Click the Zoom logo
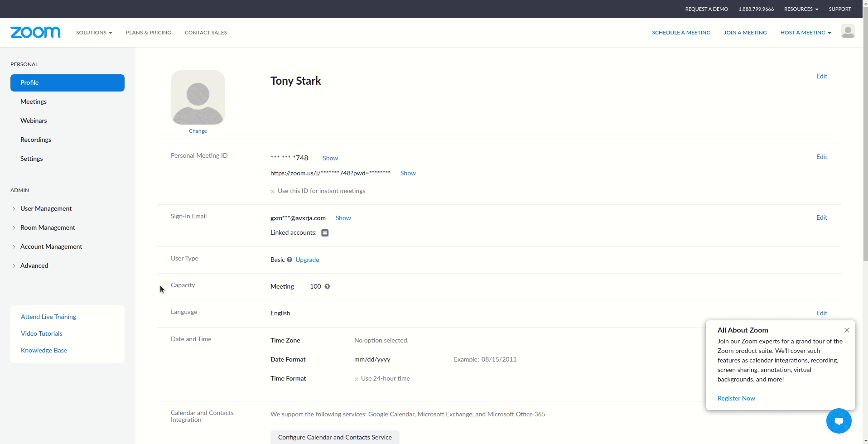This screenshot has height=444, width=868. coord(35,32)
